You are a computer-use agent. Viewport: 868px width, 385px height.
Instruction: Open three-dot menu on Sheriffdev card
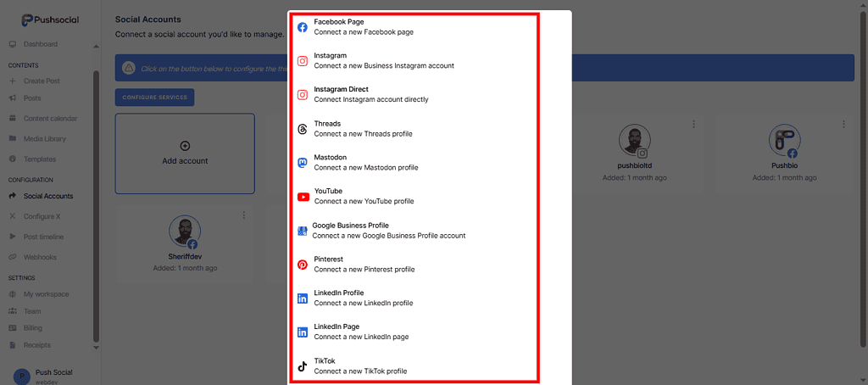click(x=244, y=215)
